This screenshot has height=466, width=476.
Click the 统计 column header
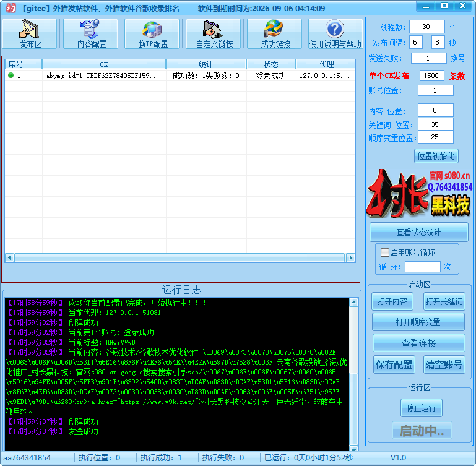206,64
